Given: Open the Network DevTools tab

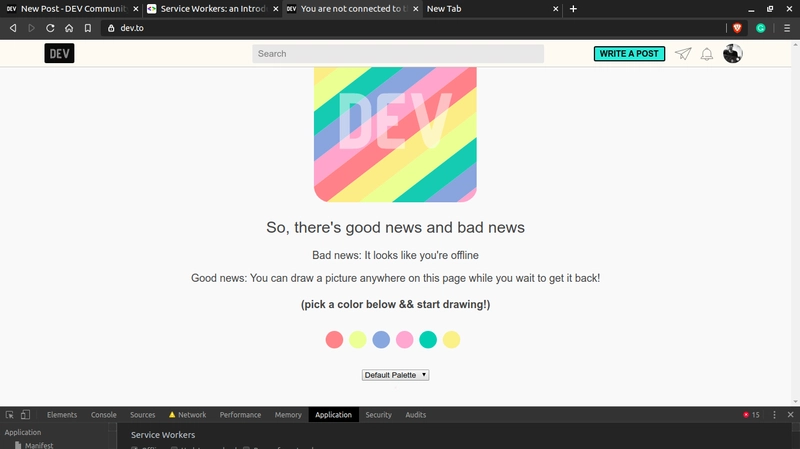Looking at the screenshot, I should point(187,415).
